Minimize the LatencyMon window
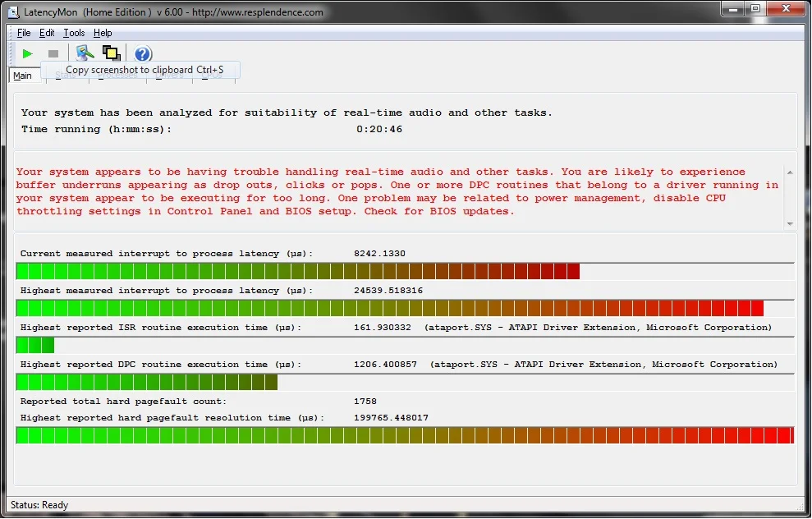Viewport: 812px width, 519px height. tap(733, 9)
